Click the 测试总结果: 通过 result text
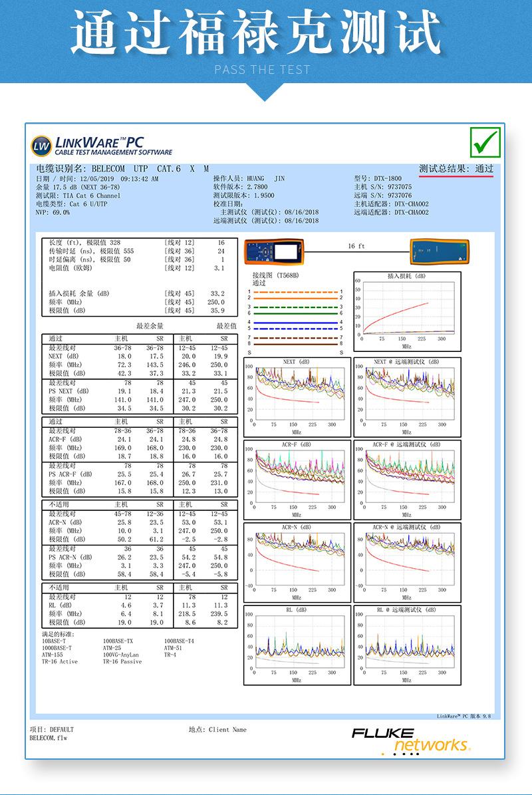Image resolution: width=532 pixels, height=795 pixels. [456, 169]
